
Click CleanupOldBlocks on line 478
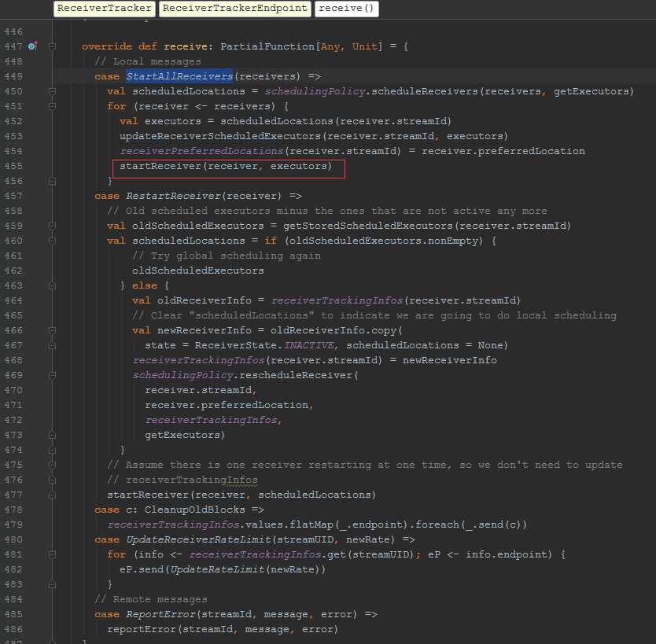195,510
